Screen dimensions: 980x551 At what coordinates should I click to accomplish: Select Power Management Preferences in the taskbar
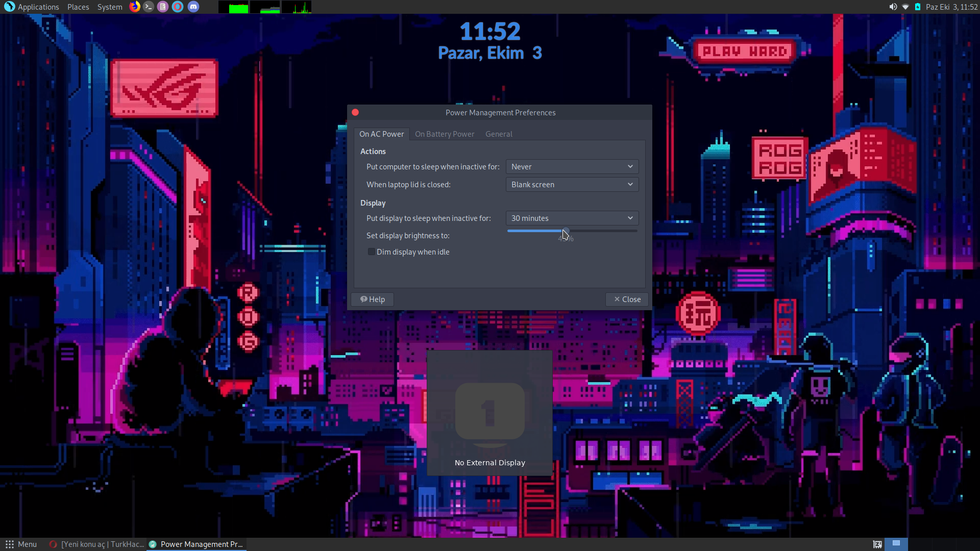click(197, 544)
